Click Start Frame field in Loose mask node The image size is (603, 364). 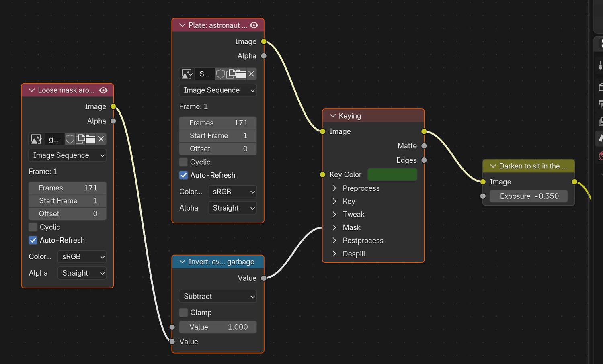(68, 201)
